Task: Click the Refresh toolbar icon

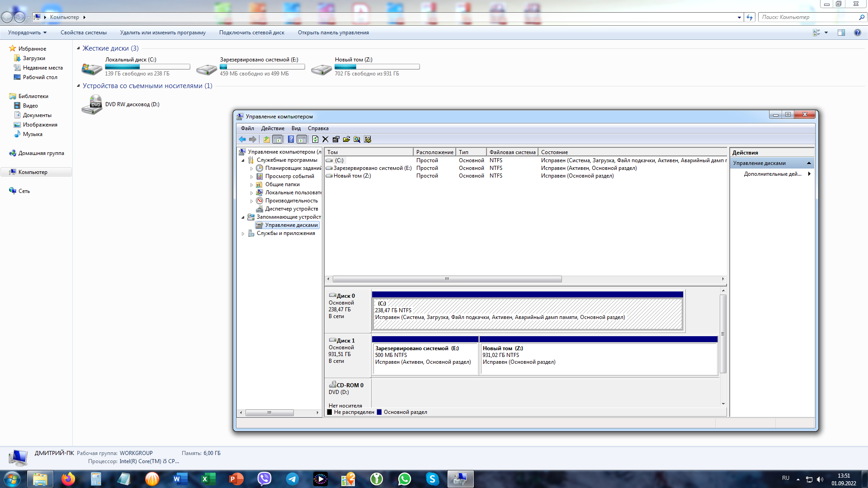Action: pyautogui.click(x=315, y=140)
